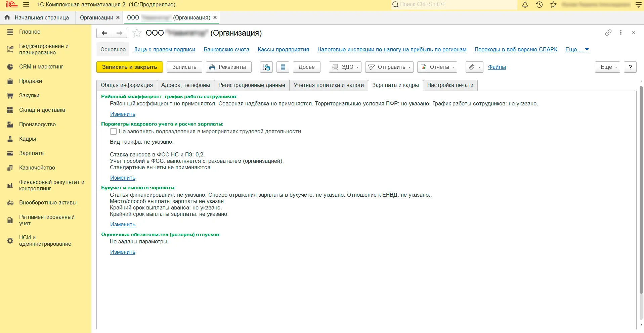Open the history clock icon
The height and width of the screenshot is (333, 644).
pyautogui.click(x=539, y=5)
